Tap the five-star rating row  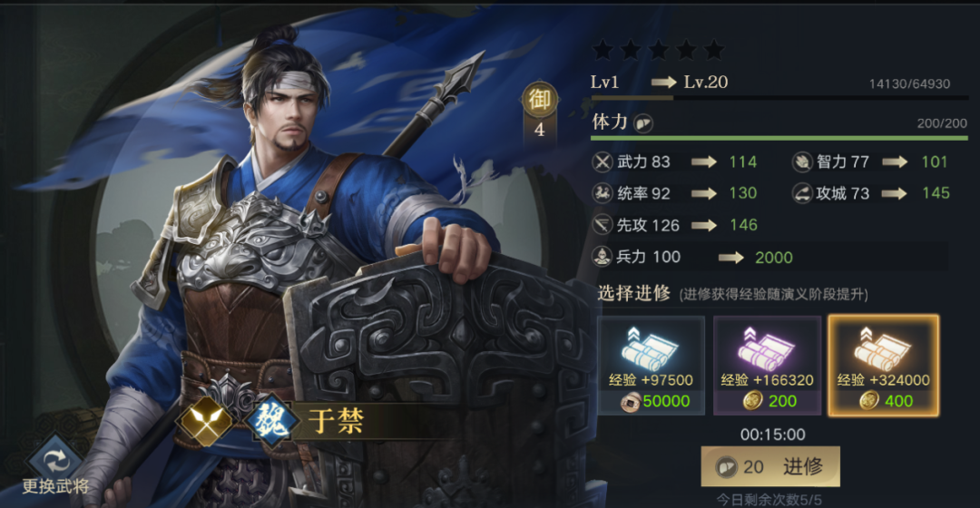[x=658, y=50]
